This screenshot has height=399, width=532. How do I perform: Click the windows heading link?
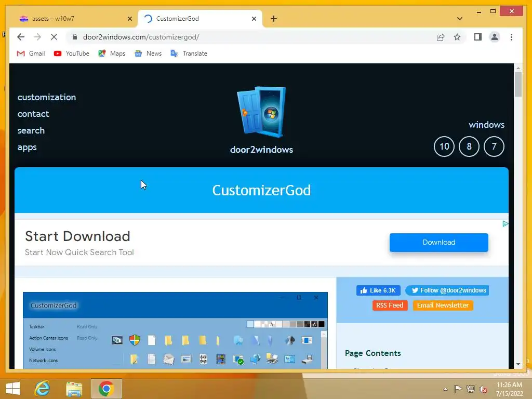coord(486,125)
